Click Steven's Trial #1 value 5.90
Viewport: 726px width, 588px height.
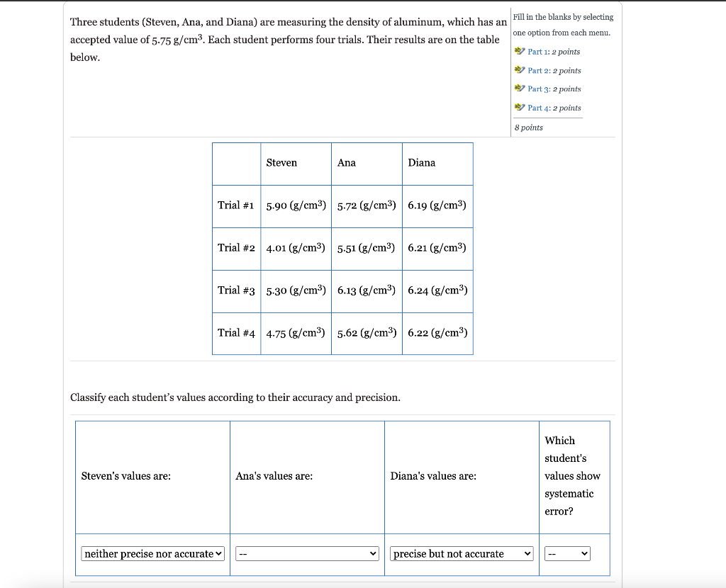tap(296, 205)
